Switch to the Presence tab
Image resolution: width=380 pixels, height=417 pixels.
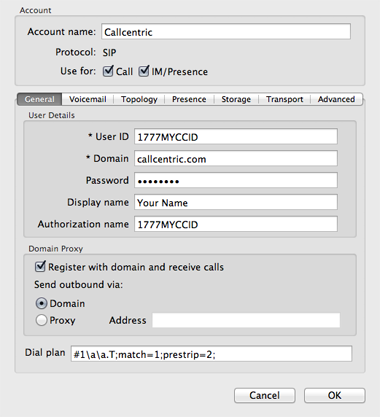[189, 99]
